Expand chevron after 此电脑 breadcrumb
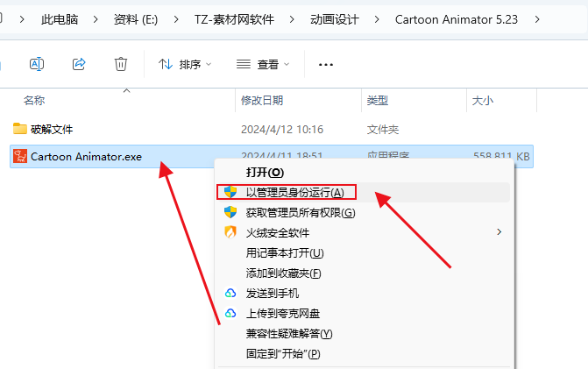This screenshot has width=588, height=369. [96, 19]
